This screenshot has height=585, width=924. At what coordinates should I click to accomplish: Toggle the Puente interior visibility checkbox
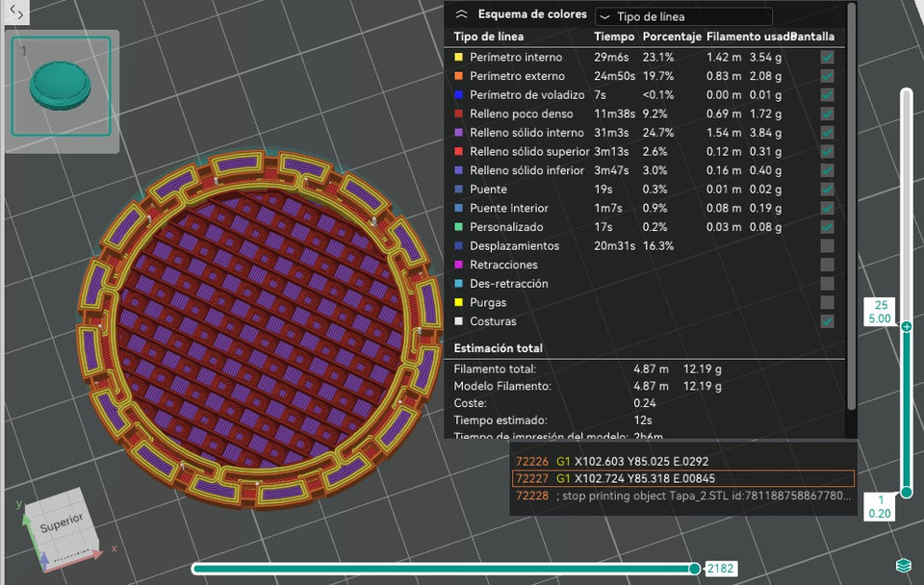[x=826, y=208]
